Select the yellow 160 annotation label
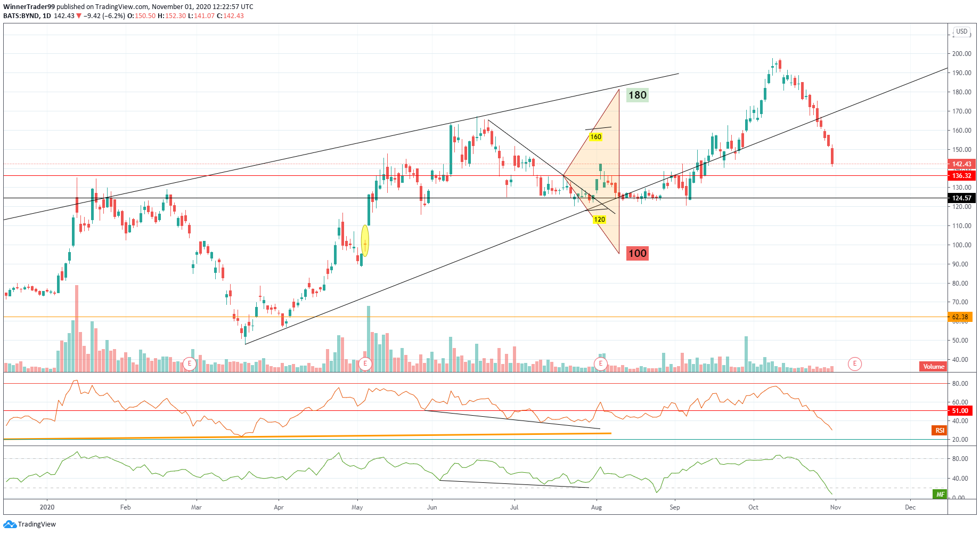Viewport: 980px width, 534px height. (595, 137)
